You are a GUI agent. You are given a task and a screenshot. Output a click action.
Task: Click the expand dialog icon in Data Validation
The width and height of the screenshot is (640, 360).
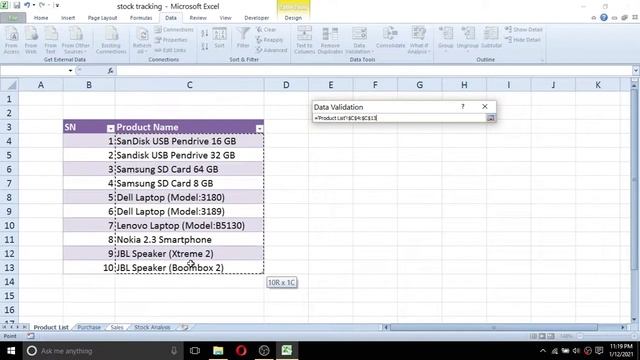491,118
